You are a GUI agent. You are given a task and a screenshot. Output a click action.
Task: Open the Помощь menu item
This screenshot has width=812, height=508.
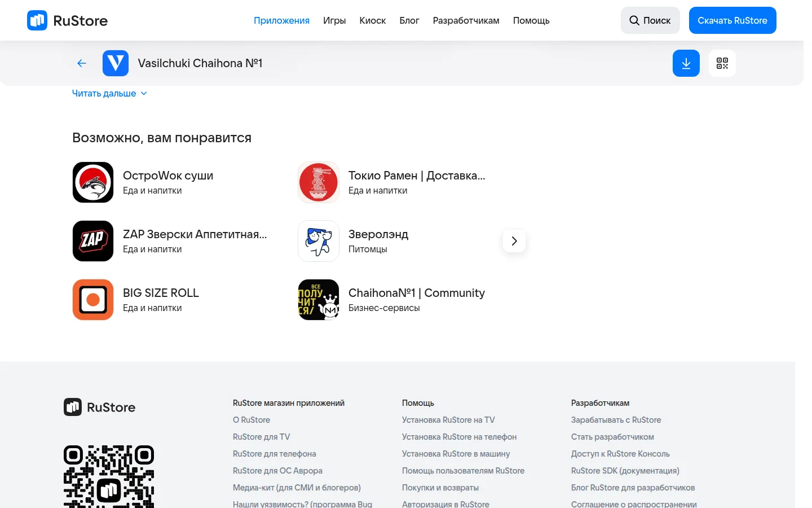coord(531,20)
